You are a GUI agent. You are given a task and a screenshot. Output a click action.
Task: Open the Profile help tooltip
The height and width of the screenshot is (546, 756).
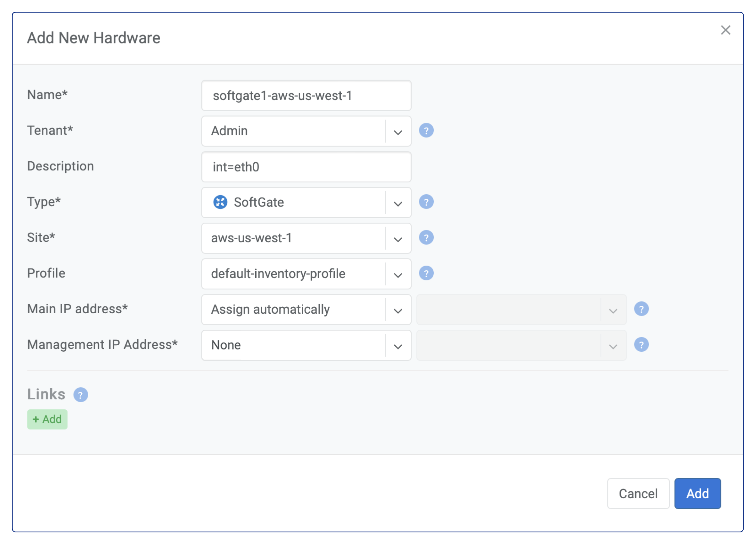point(427,273)
